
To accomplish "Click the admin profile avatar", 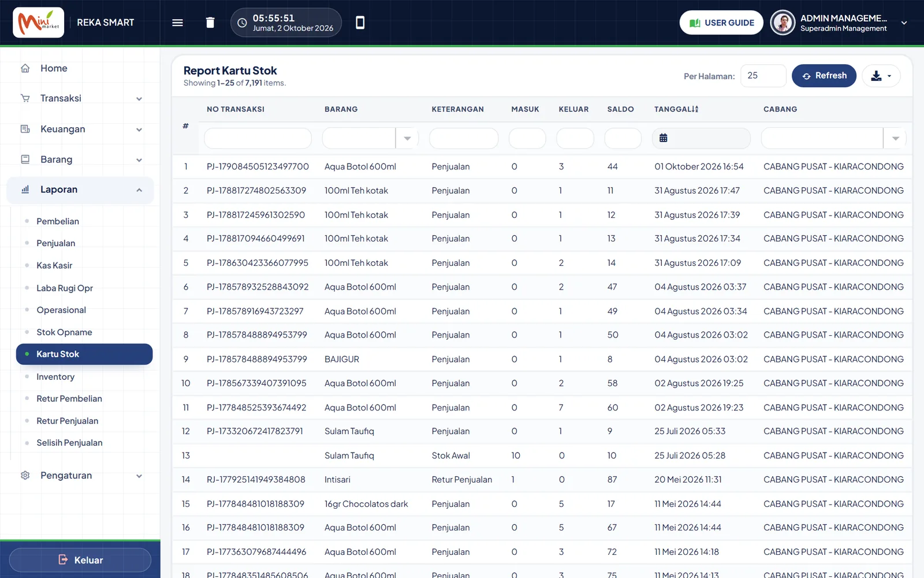I will coord(783,23).
